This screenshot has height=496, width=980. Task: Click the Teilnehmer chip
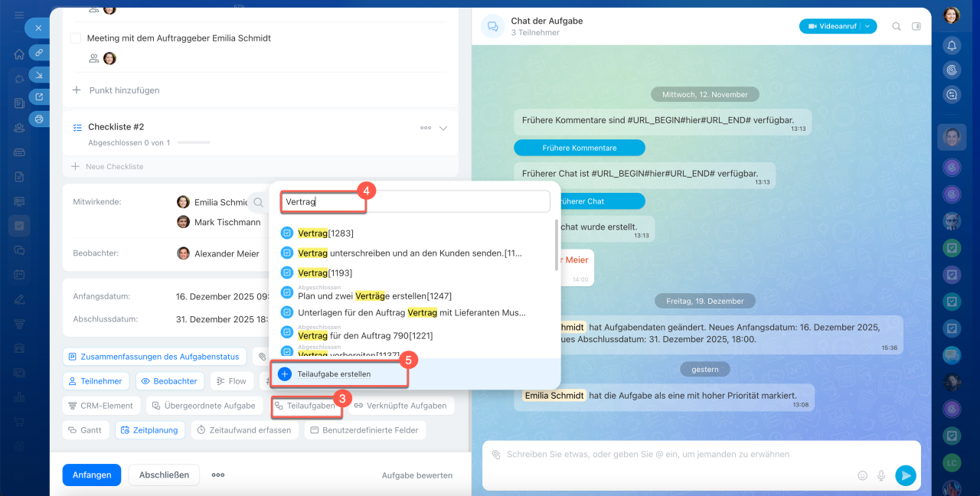tap(96, 381)
